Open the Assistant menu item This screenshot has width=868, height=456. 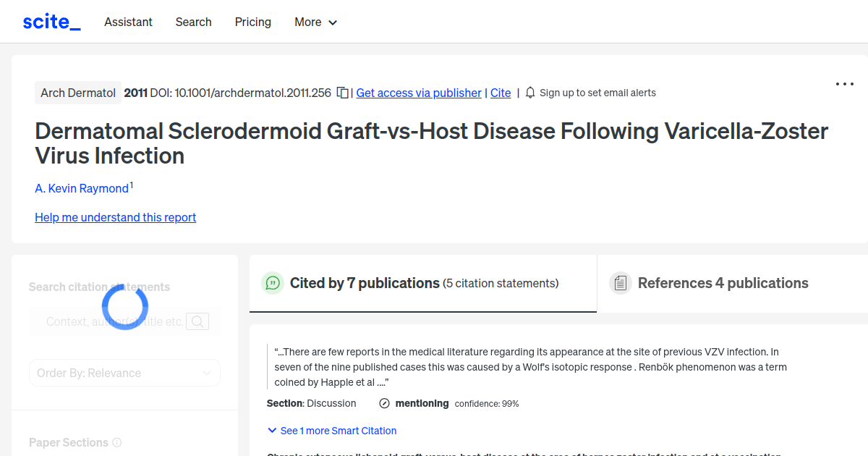(x=128, y=22)
